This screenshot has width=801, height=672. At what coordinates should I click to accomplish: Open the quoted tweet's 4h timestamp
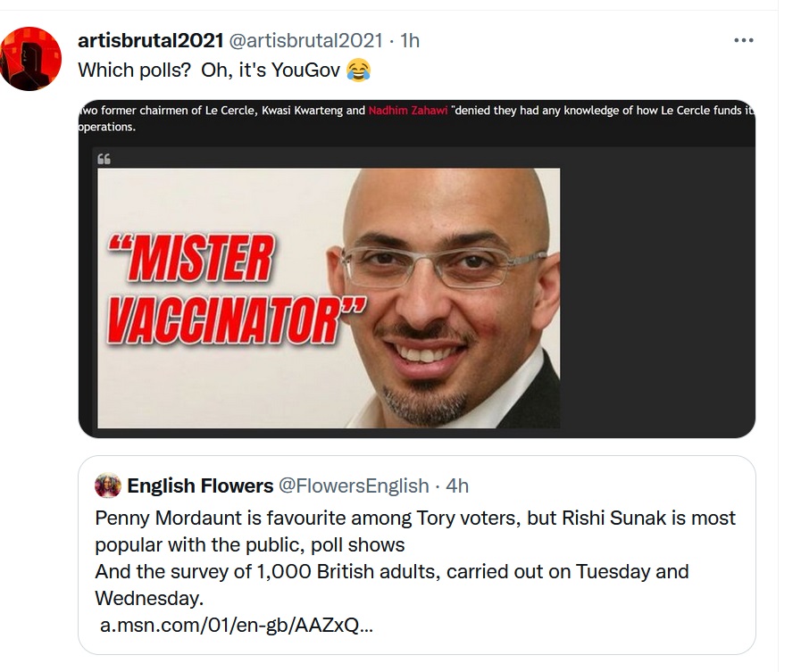pyautogui.click(x=457, y=485)
